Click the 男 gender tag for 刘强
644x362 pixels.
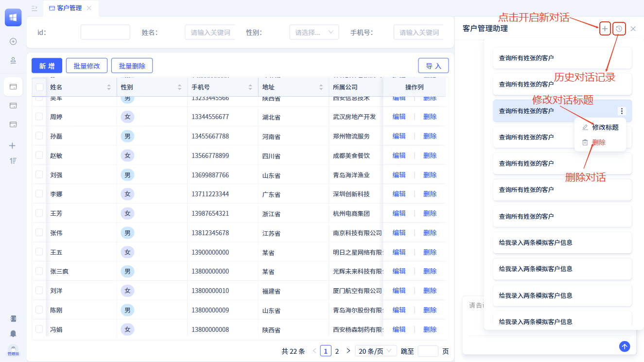127,175
